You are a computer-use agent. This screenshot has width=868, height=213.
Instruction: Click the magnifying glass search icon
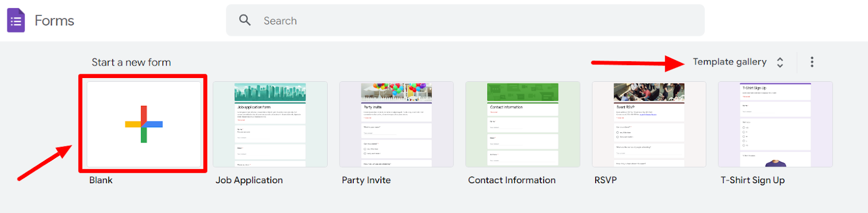245,20
